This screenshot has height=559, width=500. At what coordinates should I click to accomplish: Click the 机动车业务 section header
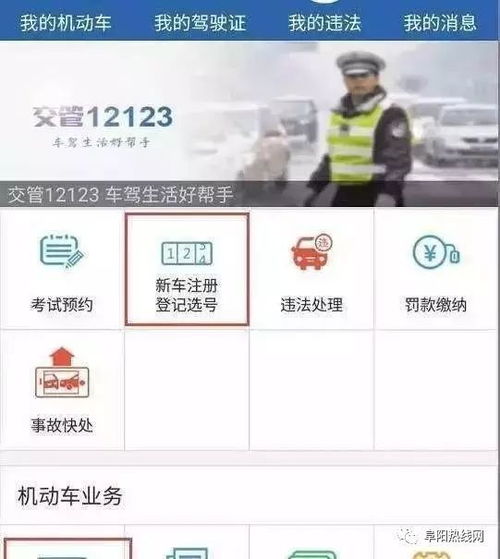tap(70, 496)
